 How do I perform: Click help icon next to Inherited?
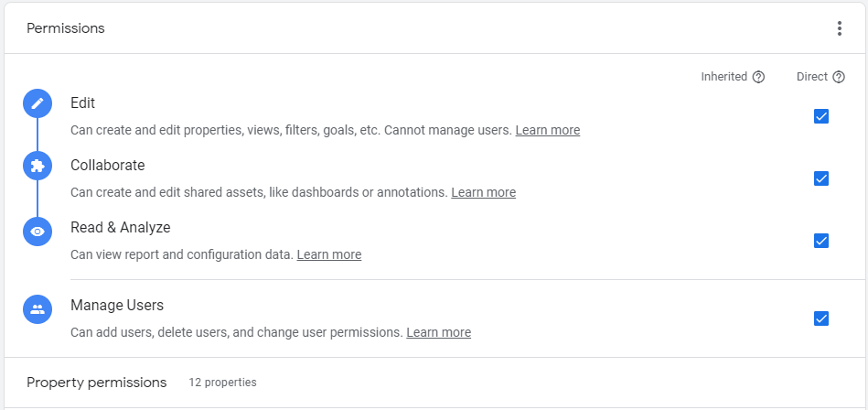tap(758, 77)
